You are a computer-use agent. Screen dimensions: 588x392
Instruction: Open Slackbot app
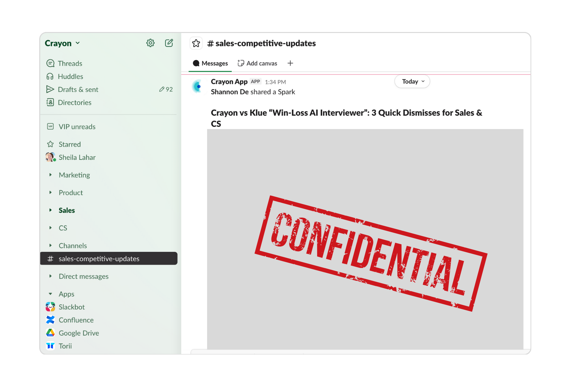71,307
